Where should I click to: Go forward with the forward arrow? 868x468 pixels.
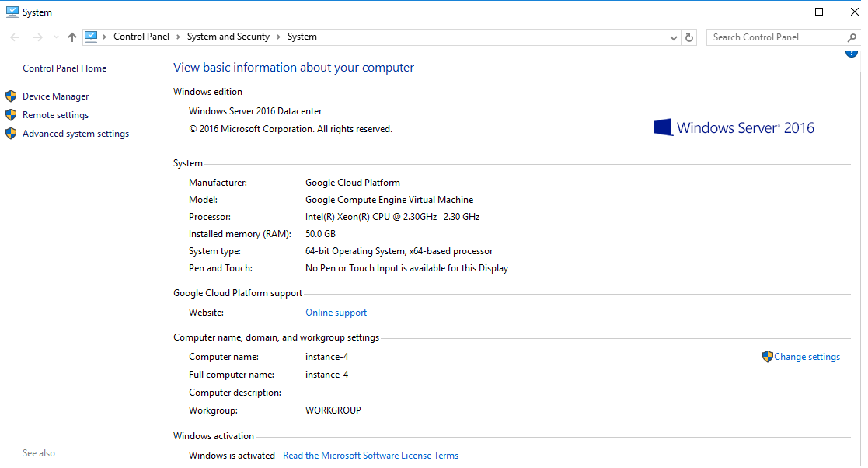(x=37, y=37)
